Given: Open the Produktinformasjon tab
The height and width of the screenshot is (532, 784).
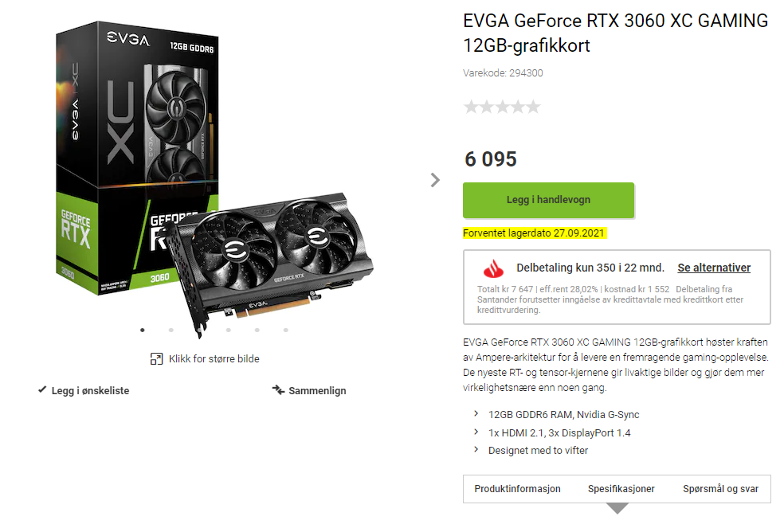Looking at the screenshot, I should [x=518, y=488].
